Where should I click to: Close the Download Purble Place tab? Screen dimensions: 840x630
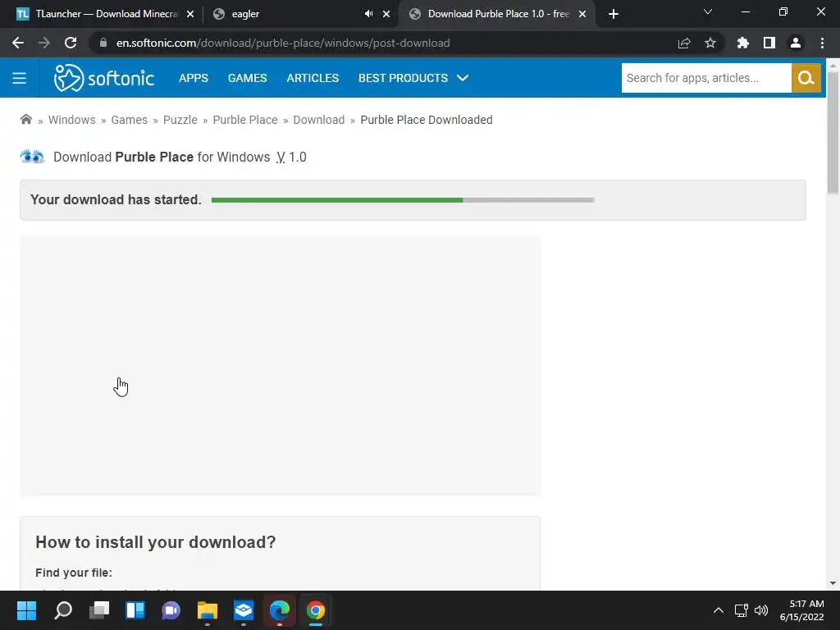[x=582, y=14]
